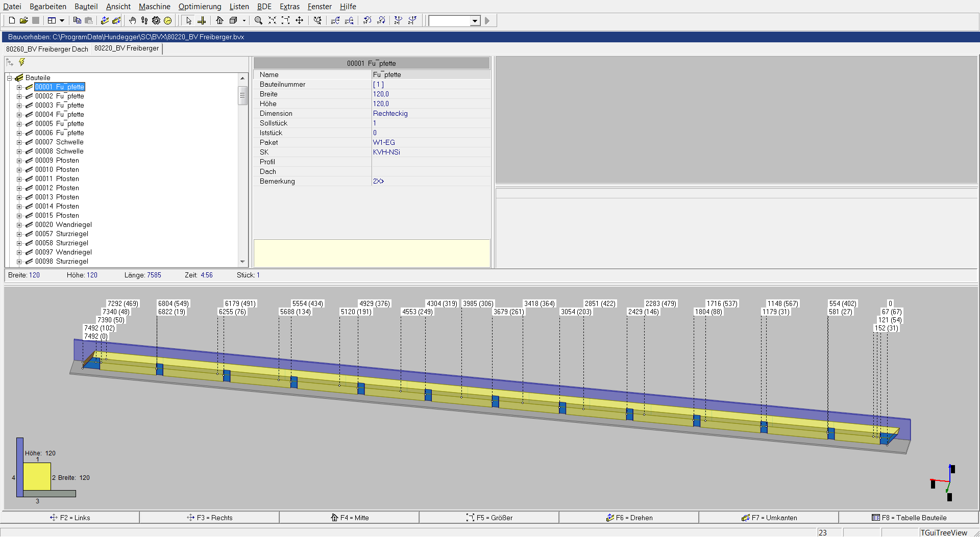The width and height of the screenshot is (980, 537).
Task: Click the gear settings toolbar icon
Action: coord(156,20)
